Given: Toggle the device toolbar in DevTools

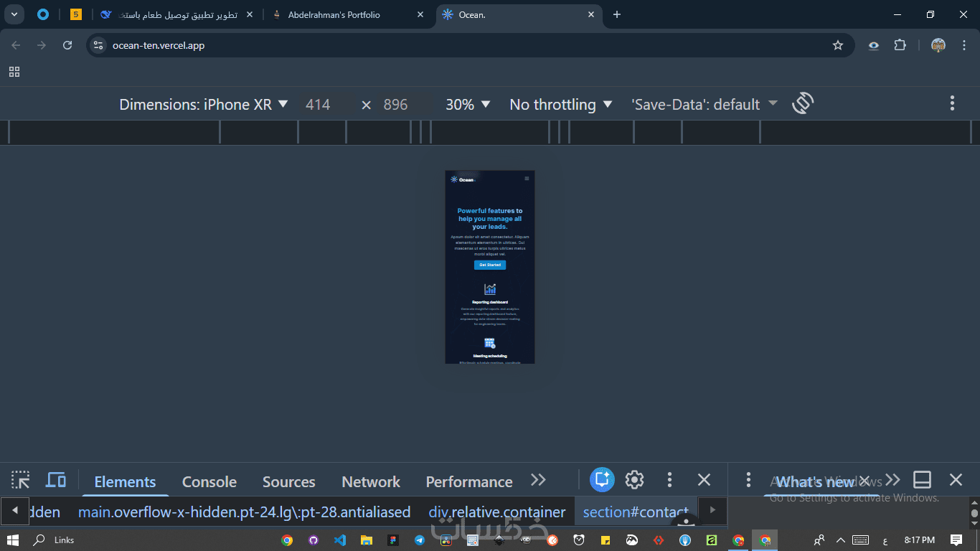Looking at the screenshot, I should tap(56, 480).
